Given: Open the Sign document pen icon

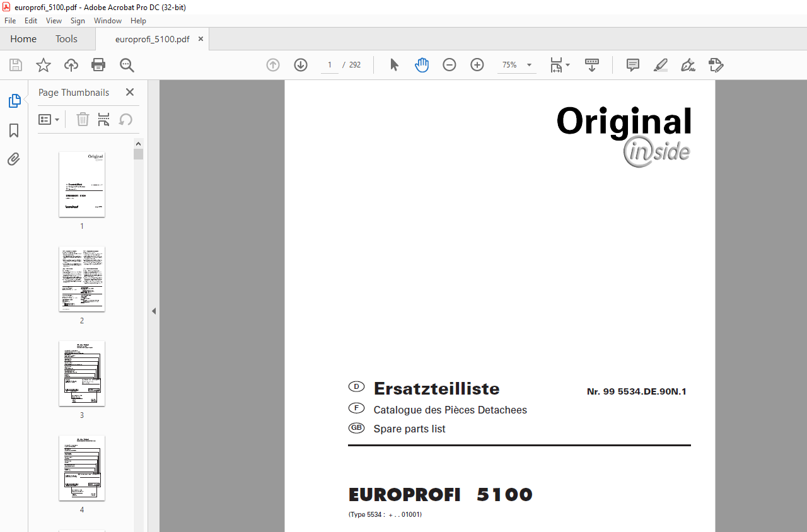Looking at the screenshot, I should point(688,65).
